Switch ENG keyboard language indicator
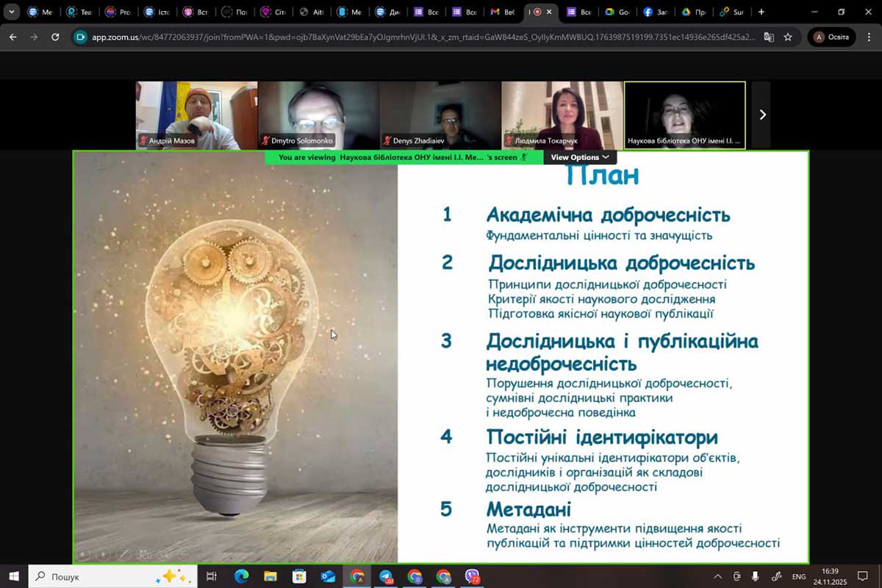Image resolution: width=882 pixels, height=588 pixels. click(x=799, y=577)
